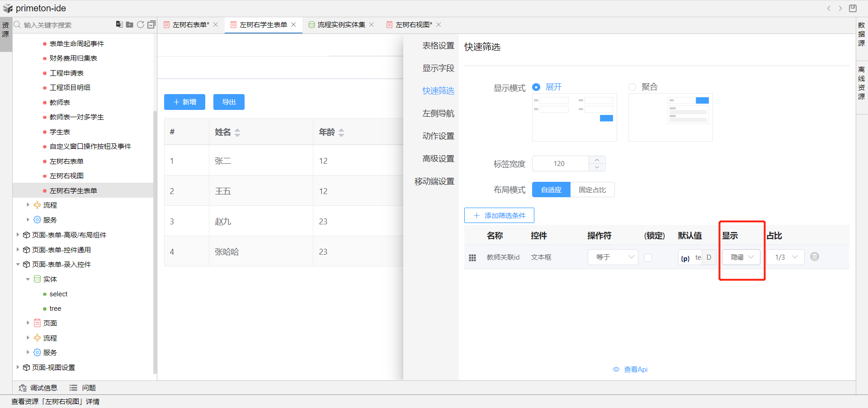
Task: Click the collapse all icon in resource panel
Action: (x=151, y=24)
